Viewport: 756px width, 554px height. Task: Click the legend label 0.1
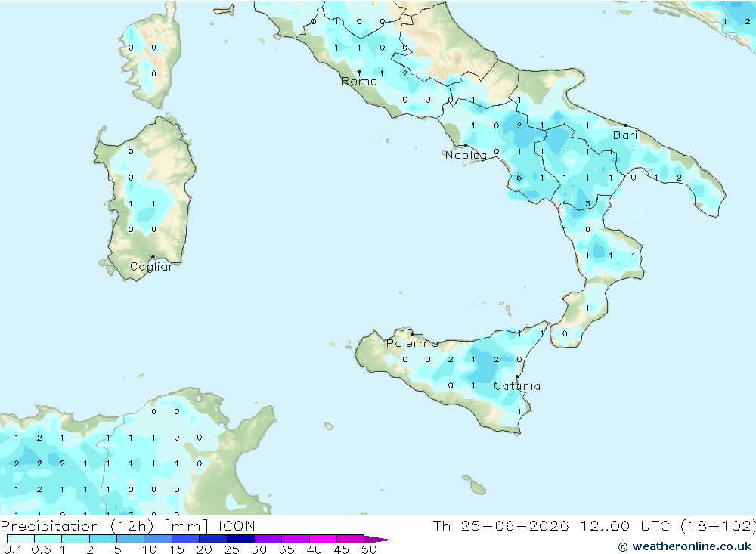click(x=13, y=549)
